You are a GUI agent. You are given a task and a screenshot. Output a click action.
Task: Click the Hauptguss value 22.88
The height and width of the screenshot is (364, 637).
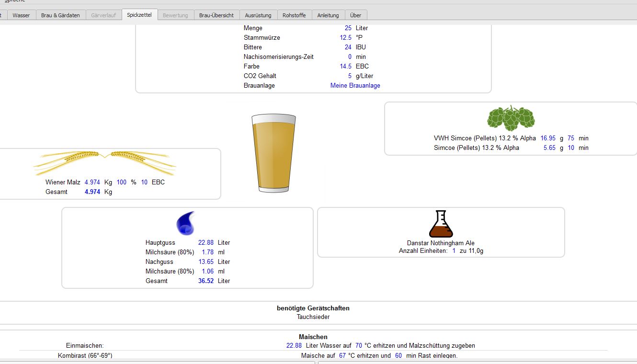click(206, 243)
